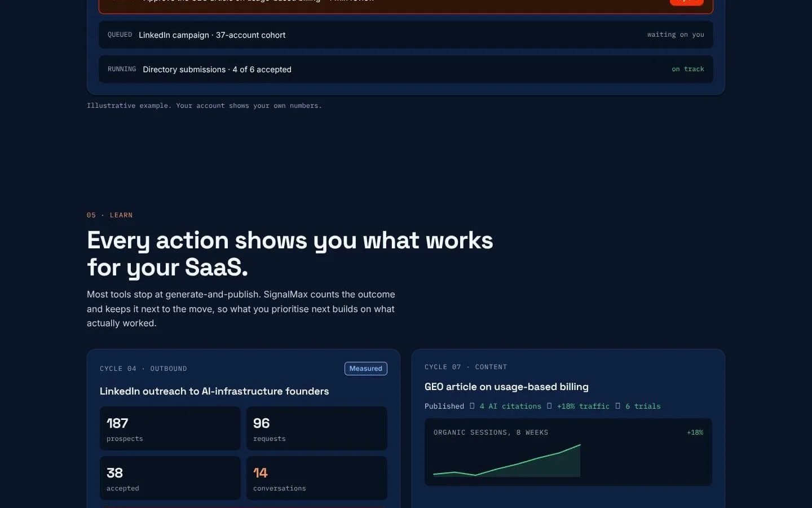Click the "CYCLE 04 · OUTBOUND" label

pyautogui.click(x=143, y=369)
